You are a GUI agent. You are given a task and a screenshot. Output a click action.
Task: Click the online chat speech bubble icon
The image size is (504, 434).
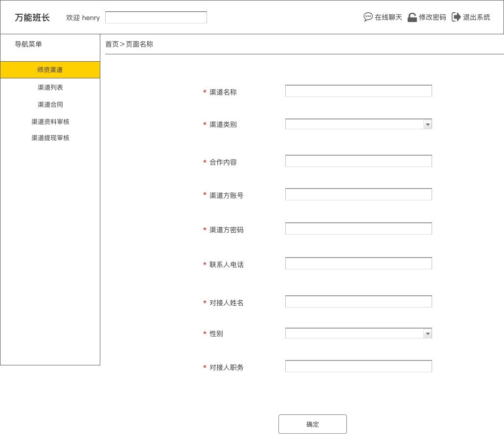[x=368, y=17]
